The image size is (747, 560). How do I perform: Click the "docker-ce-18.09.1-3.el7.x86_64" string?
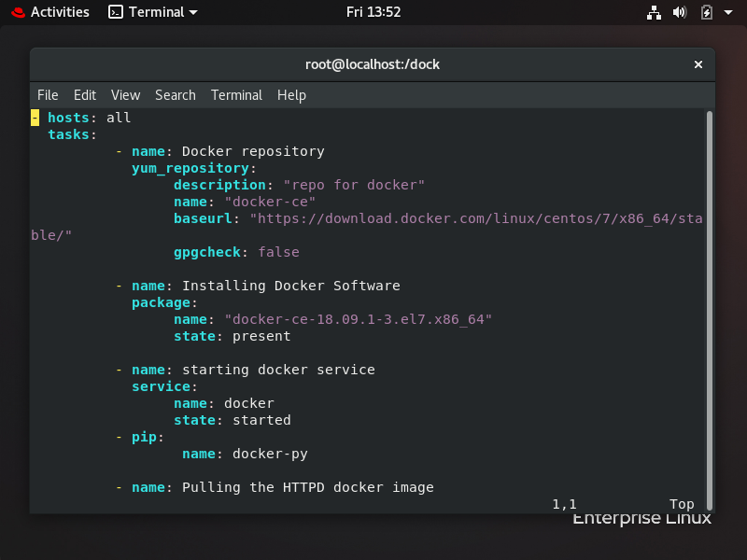358,319
